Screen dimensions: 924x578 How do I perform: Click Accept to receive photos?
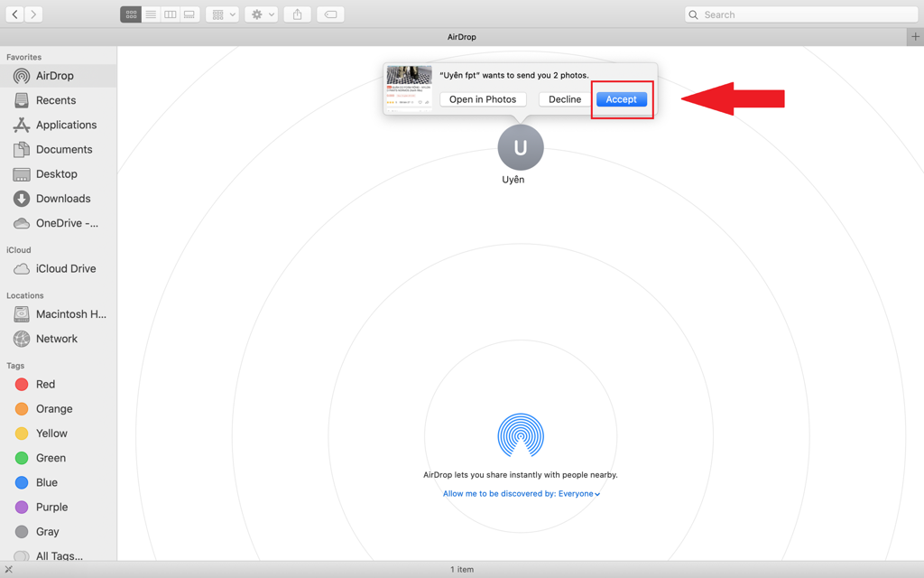click(x=621, y=99)
